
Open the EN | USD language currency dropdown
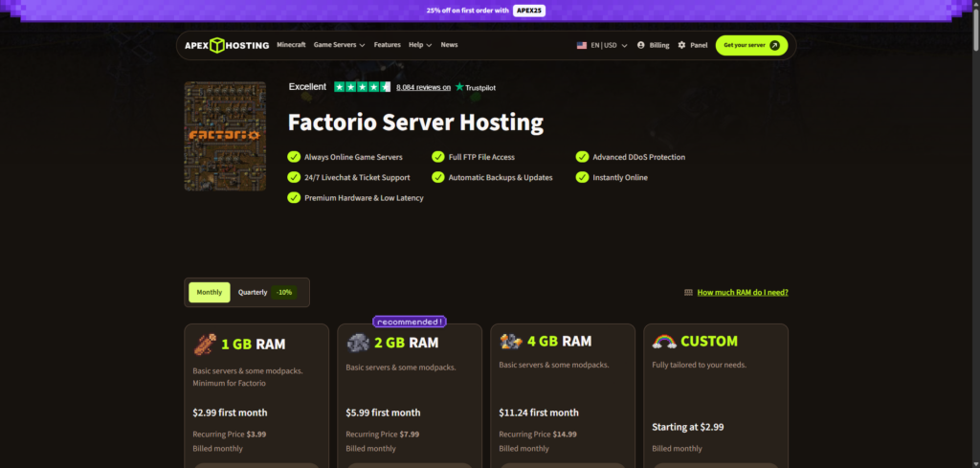[603, 45]
